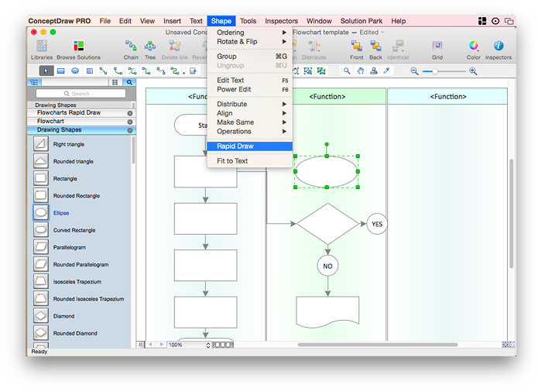Viewport: 542px width, 392px height.
Task: Switch library to search view
Action: [x=129, y=81]
